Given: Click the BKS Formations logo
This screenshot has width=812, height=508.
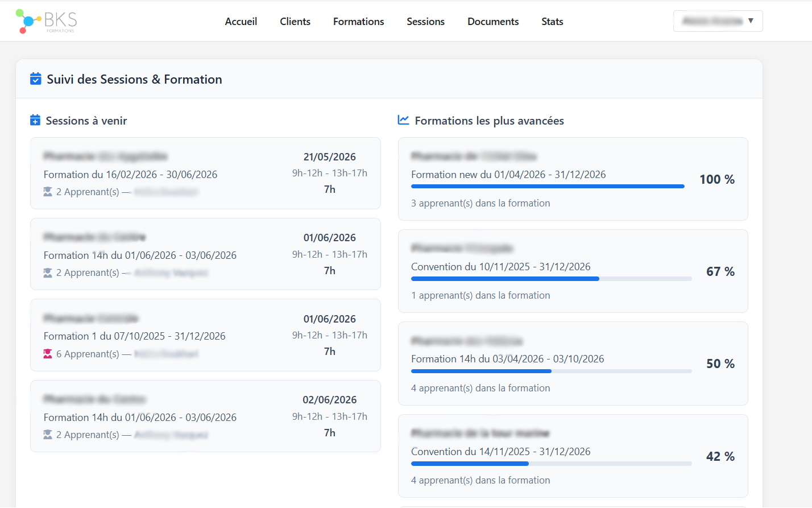Looking at the screenshot, I should 47,21.
